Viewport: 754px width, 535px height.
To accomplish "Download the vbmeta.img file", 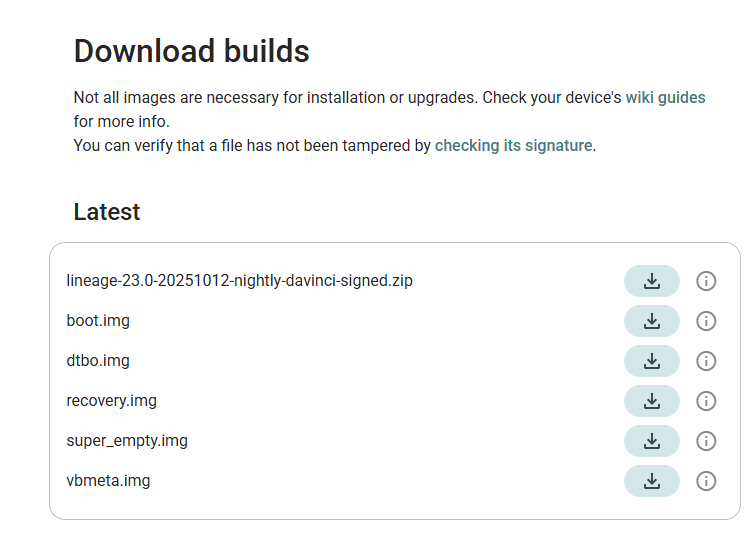I will 651,481.
